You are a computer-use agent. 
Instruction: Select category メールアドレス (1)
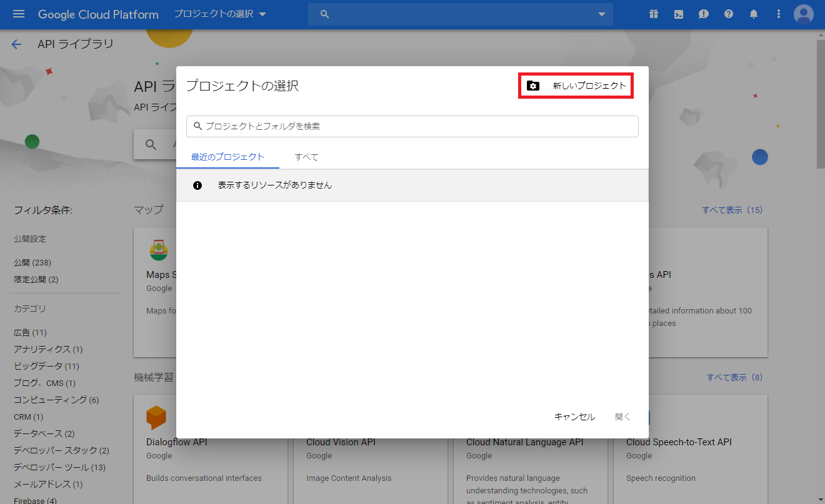(x=48, y=484)
